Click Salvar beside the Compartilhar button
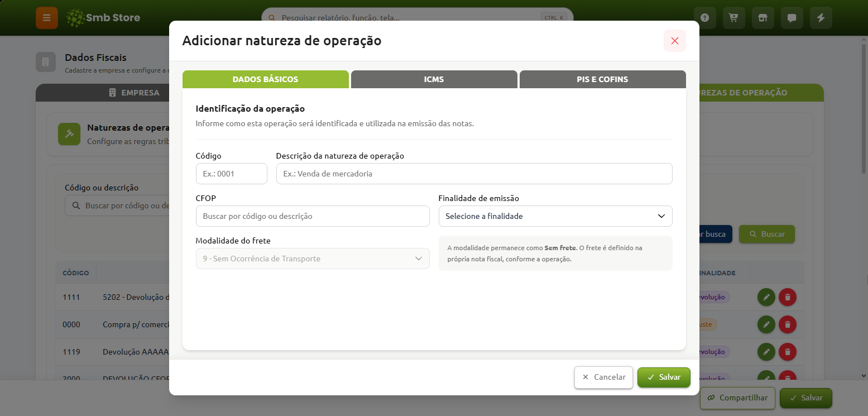The image size is (868, 416). 805,398
